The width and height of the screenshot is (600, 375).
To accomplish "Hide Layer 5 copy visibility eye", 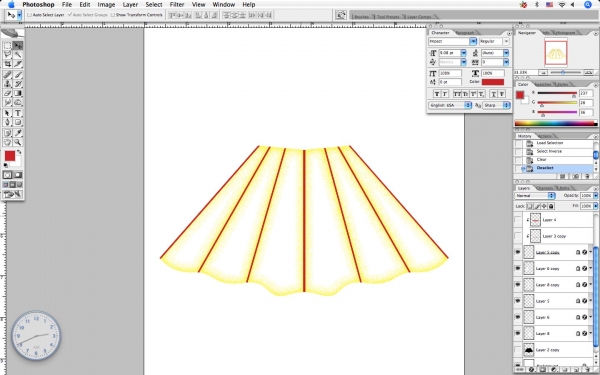I will coord(518,252).
